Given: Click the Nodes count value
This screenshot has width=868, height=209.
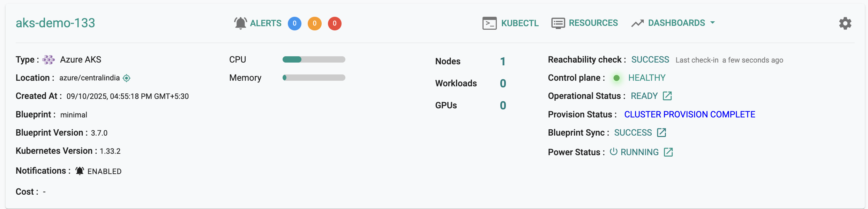Looking at the screenshot, I should [502, 62].
